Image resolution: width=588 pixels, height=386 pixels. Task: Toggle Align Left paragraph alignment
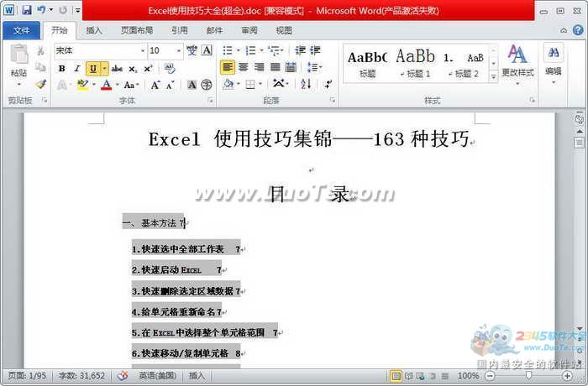[x=228, y=67]
